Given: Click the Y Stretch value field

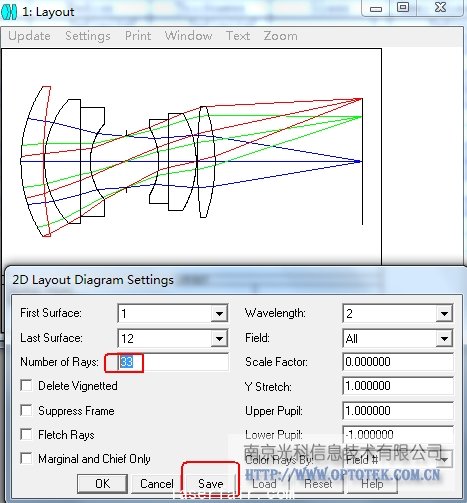Looking at the screenshot, I should [398, 386].
